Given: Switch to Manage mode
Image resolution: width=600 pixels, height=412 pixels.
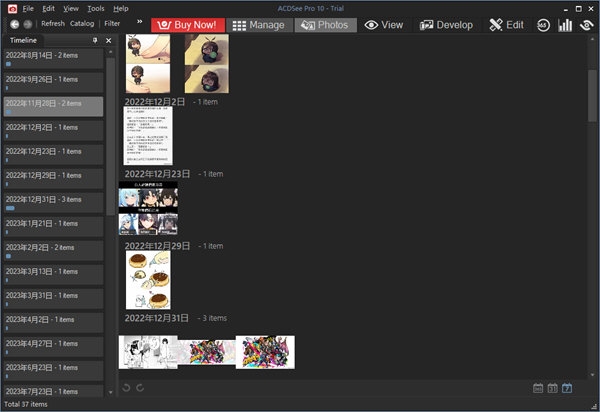Looking at the screenshot, I should [259, 25].
